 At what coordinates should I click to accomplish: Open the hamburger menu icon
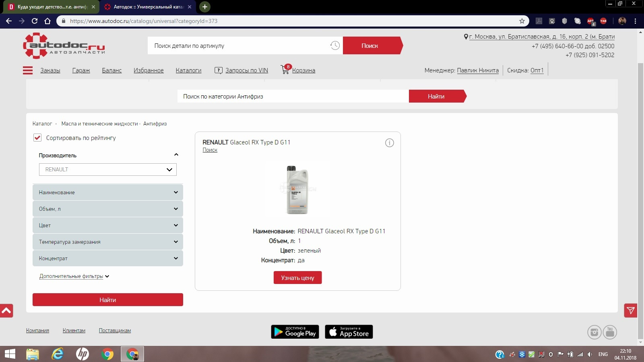(x=28, y=70)
